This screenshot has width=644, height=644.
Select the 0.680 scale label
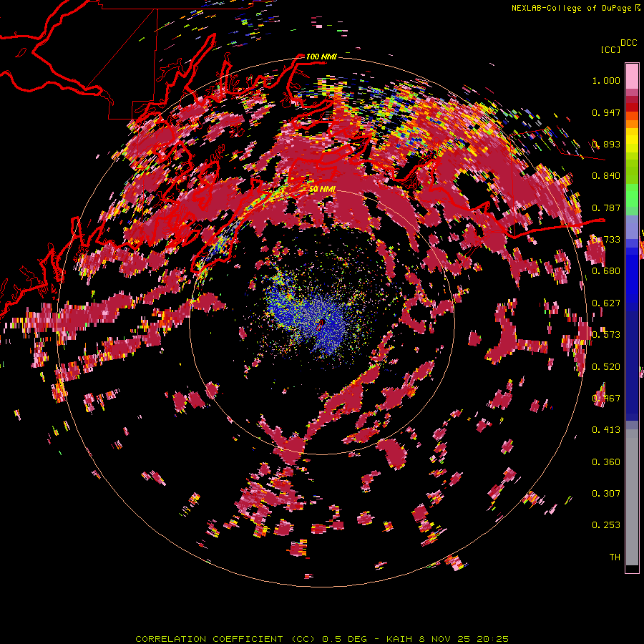click(x=606, y=271)
